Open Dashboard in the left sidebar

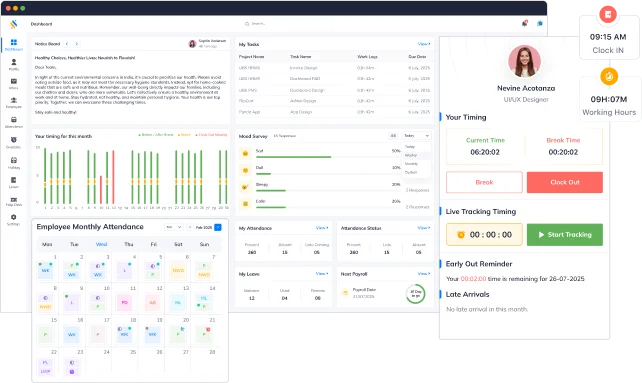tap(14, 45)
